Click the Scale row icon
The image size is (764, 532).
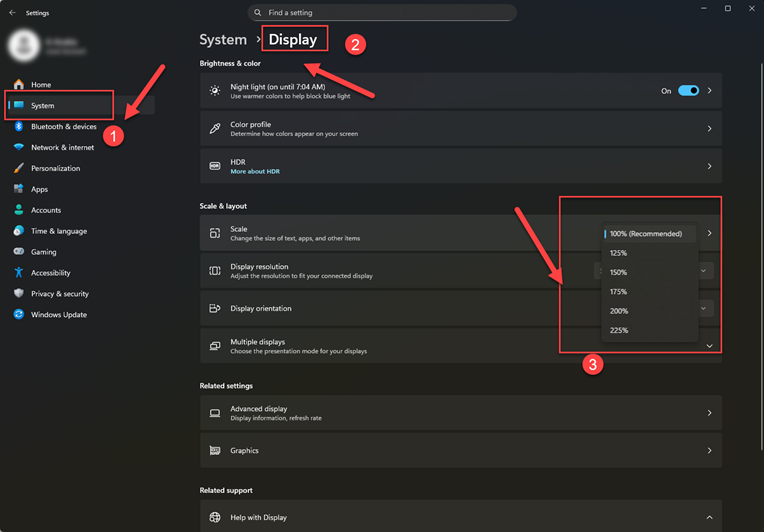point(214,233)
